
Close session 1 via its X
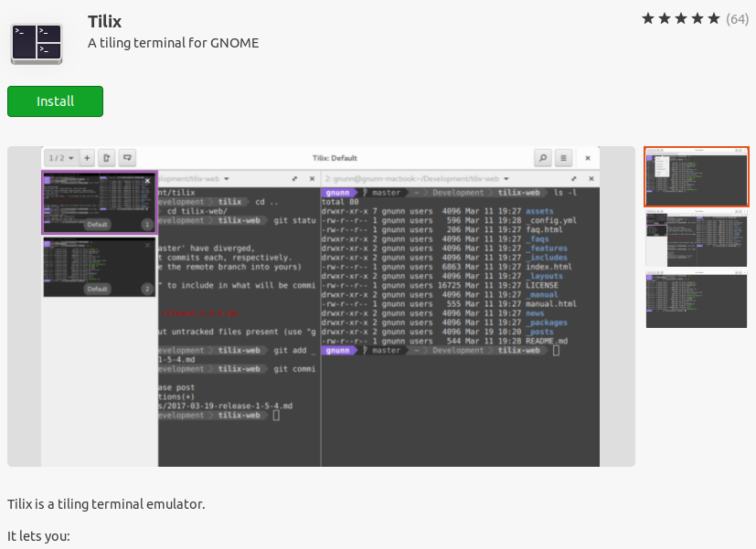click(x=147, y=181)
